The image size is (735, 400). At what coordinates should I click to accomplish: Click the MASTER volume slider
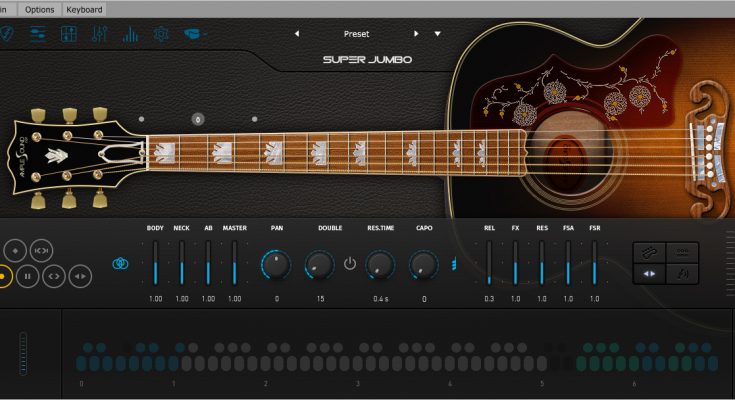pos(234,264)
